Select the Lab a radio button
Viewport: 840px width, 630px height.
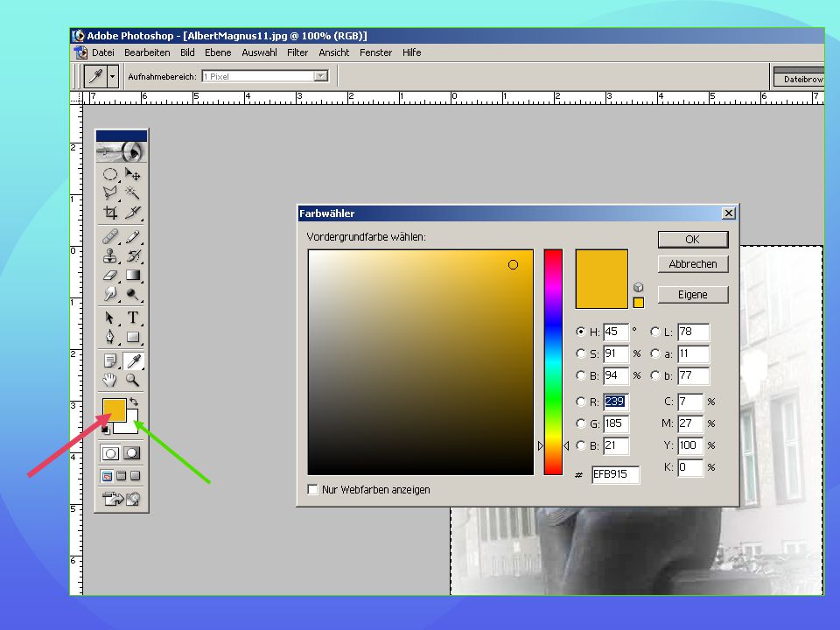[654, 353]
